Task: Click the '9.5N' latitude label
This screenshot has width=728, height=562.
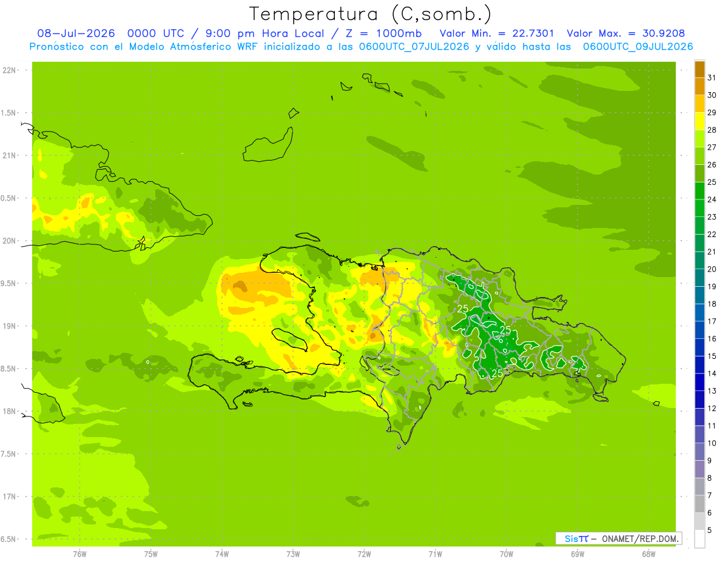Action: (x=8, y=284)
